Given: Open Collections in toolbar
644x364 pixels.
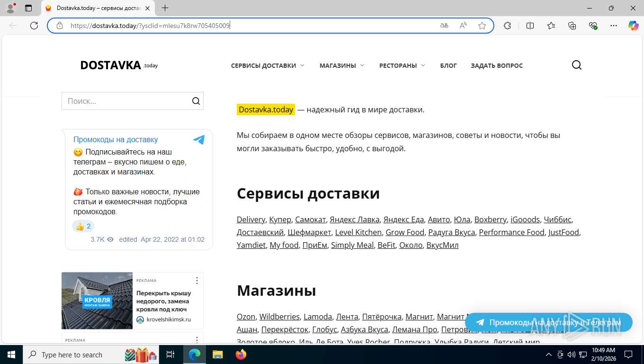Looking at the screenshot, I should click(x=572, y=26).
